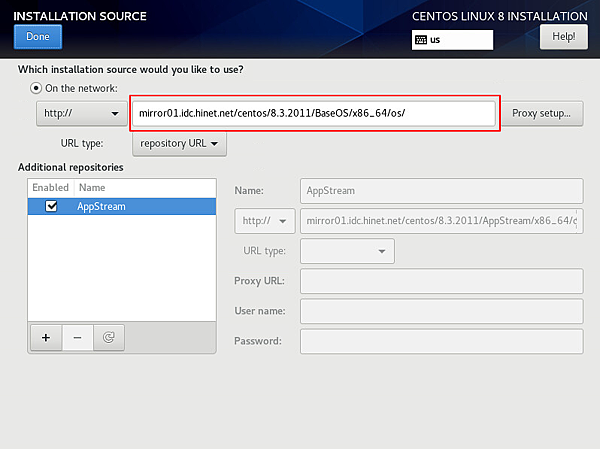Open the AppStream repository http:// protocol dropdown

(265, 221)
